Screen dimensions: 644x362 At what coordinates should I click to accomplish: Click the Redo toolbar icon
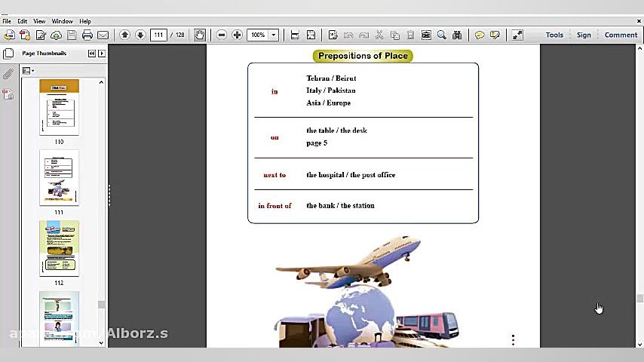364,35
